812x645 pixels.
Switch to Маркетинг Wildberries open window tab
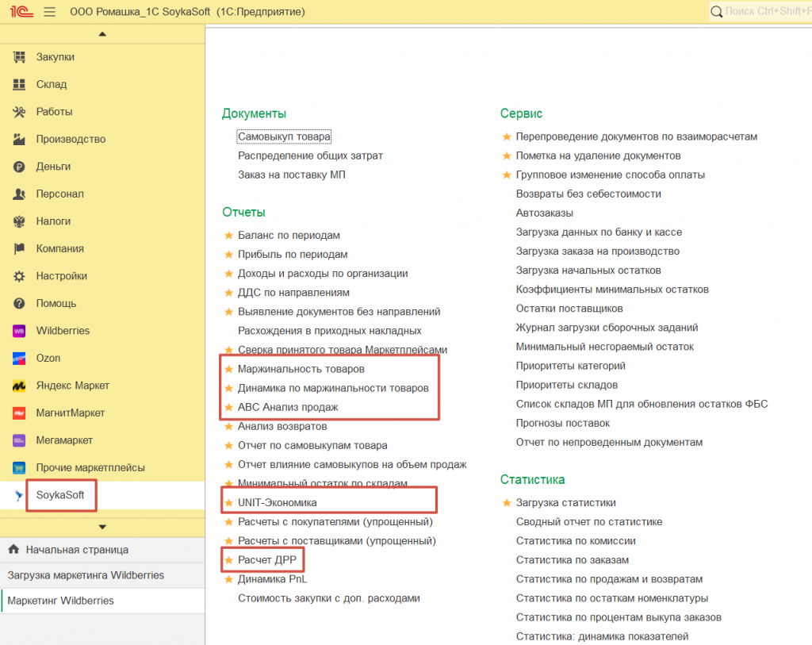[61, 601]
